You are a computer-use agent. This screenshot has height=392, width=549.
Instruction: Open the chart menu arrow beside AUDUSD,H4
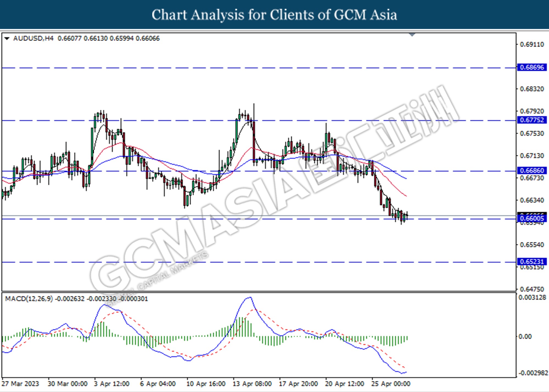coord(7,38)
